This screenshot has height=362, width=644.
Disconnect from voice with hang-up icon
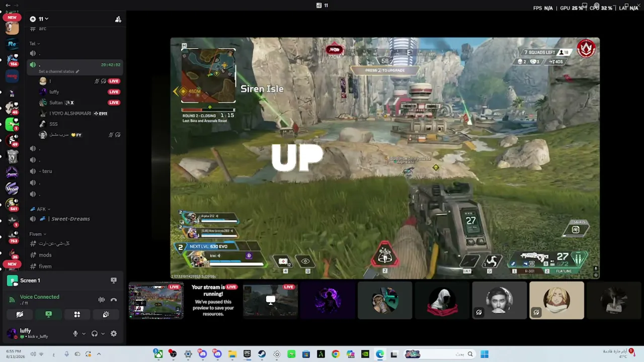coord(114,300)
